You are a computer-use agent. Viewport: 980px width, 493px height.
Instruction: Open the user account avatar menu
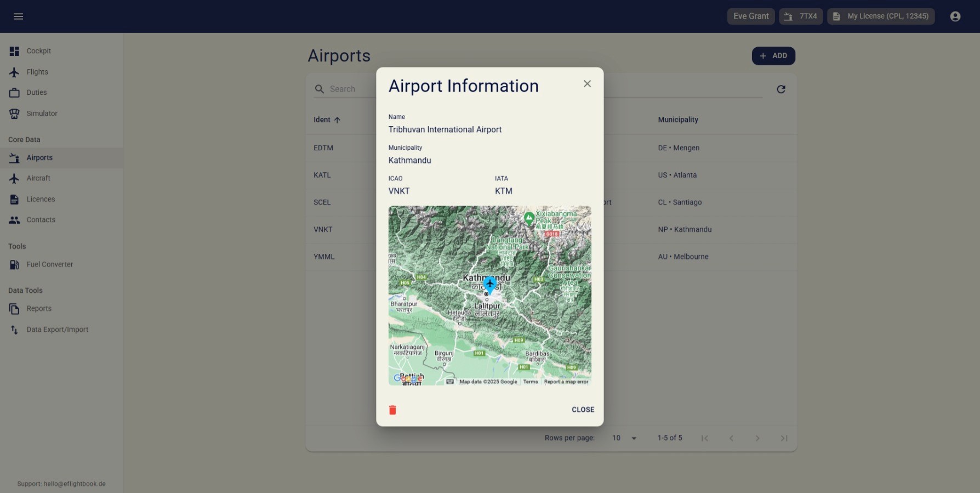955,16
